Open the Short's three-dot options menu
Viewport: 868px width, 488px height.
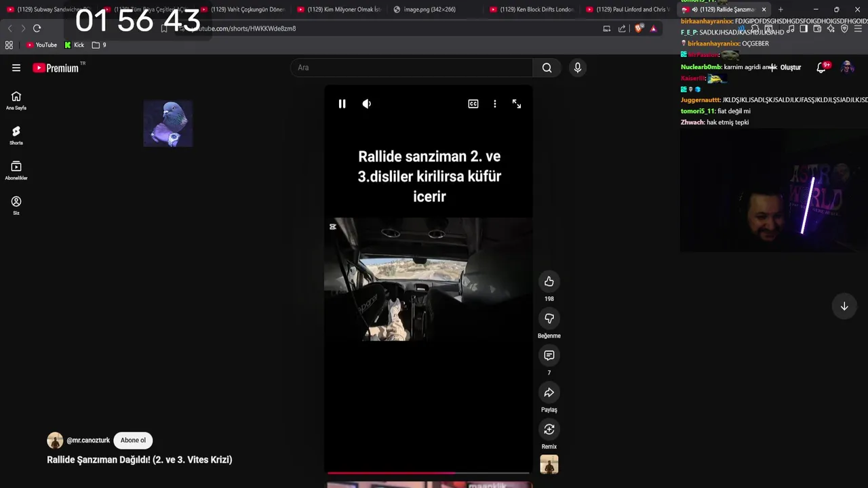pyautogui.click(x=495, y=104)
